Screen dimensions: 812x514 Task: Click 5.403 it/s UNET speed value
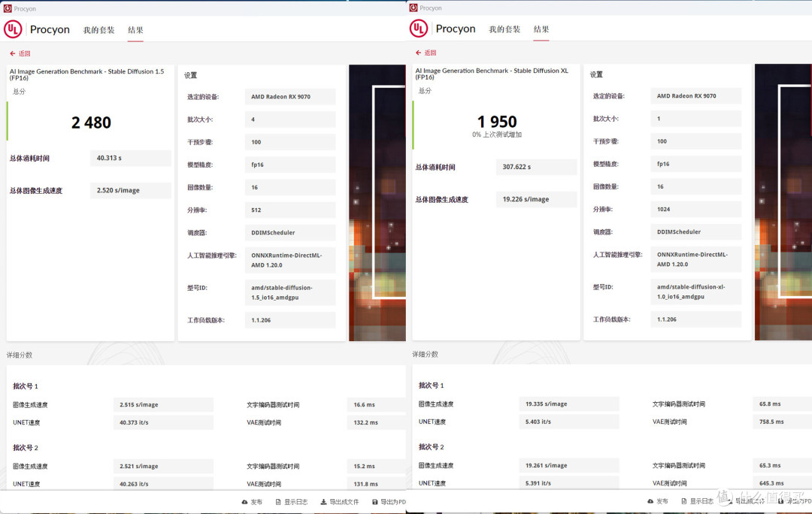569,422
